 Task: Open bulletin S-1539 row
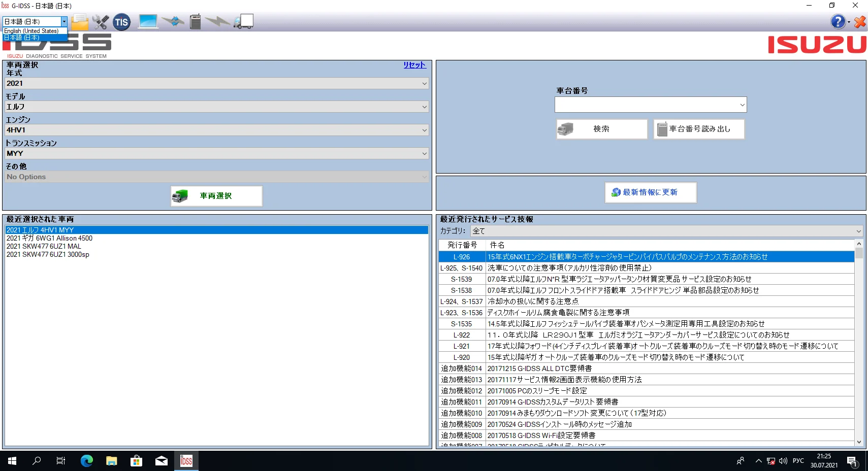point(647,279)
